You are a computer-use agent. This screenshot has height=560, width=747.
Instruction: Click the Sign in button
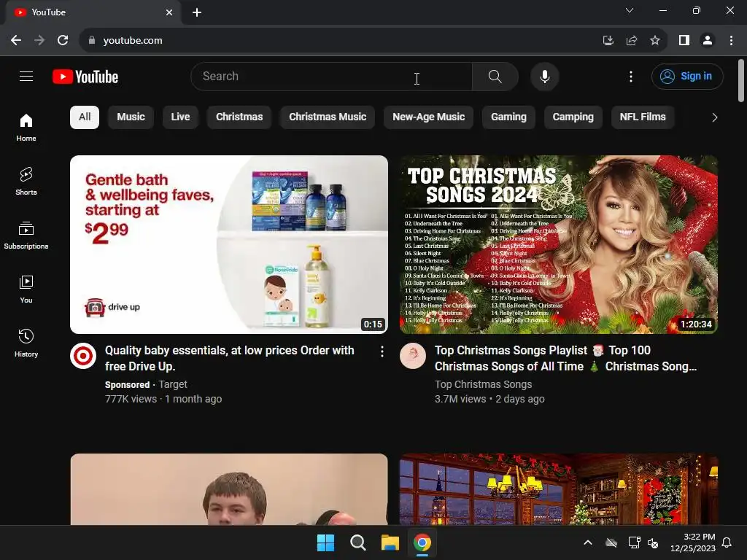(687, 76)
